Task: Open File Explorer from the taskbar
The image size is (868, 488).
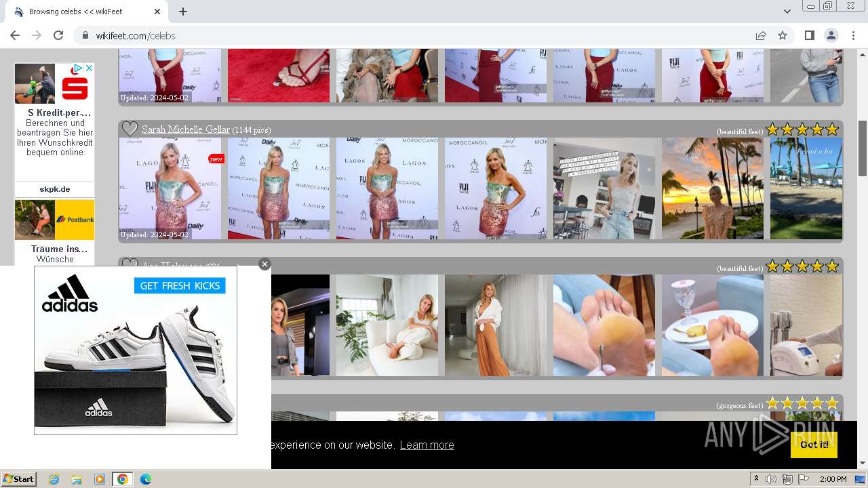Action: point(77,479)
